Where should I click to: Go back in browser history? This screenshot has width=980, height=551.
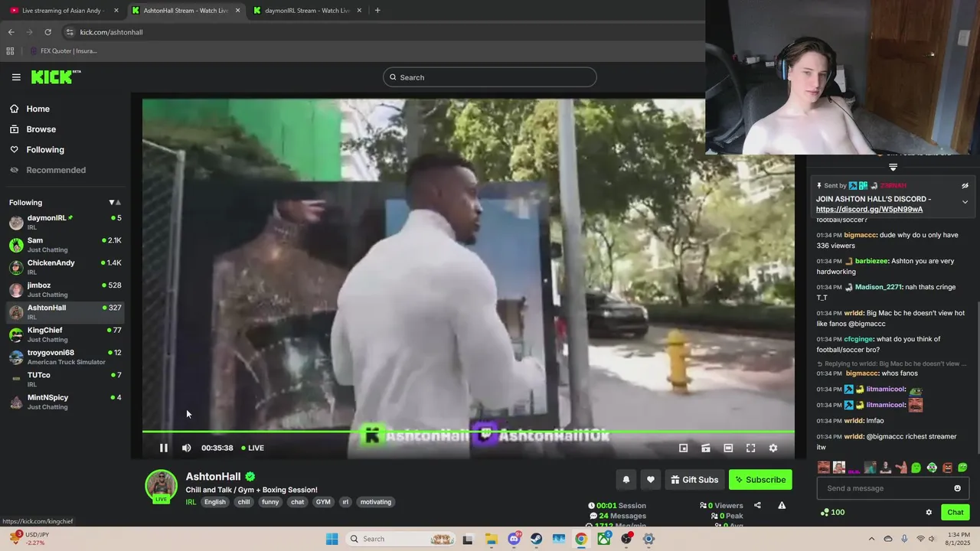11,32
